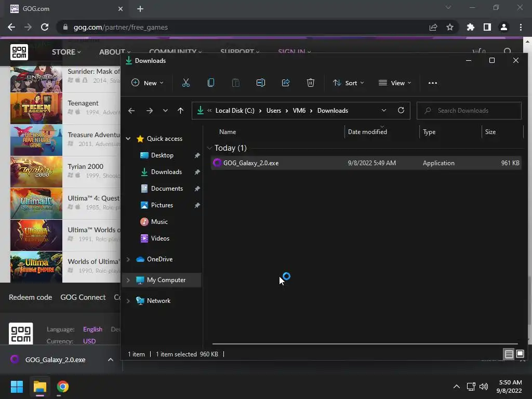Viewport: 532px width, 399px height.
Task: Go up one folder level in Explorer
Action: (x=180, y=111)
